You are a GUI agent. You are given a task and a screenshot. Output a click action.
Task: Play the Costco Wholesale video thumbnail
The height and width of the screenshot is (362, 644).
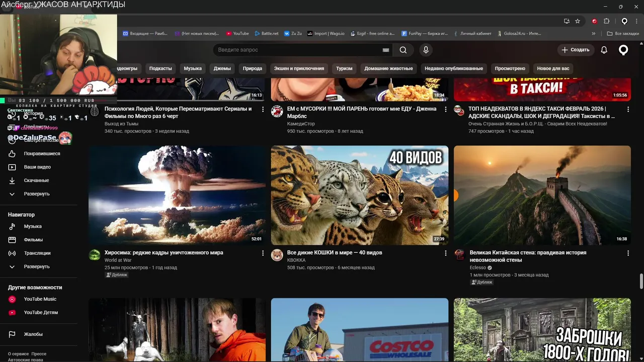coord(360,330)
